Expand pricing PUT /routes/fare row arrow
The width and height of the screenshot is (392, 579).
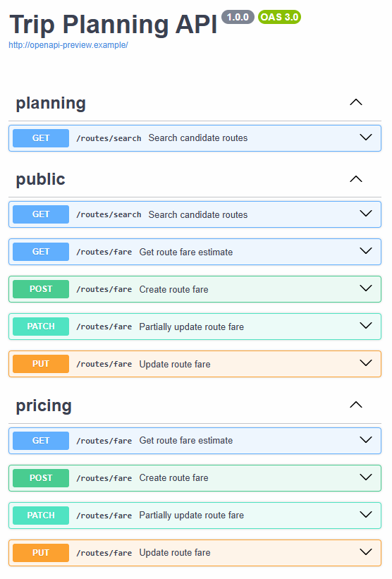click(366, 552)
